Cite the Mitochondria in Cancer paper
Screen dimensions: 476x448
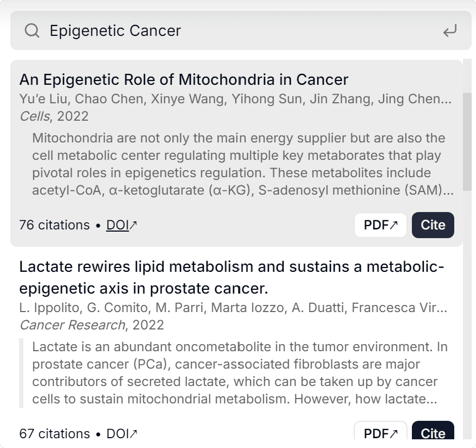coord(433,225)
